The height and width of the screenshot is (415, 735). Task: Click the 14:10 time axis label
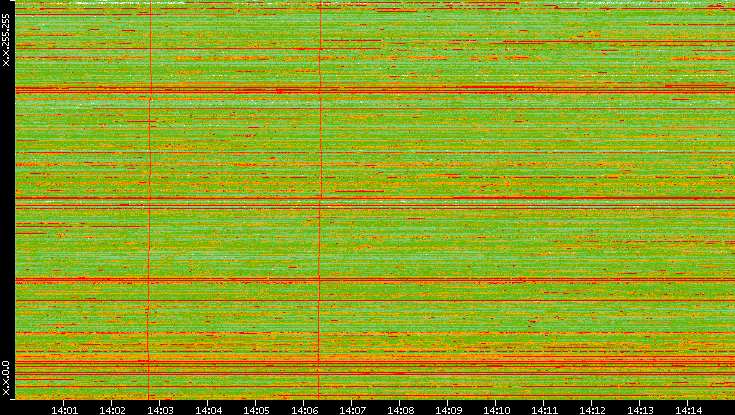[x=496, y=410]
